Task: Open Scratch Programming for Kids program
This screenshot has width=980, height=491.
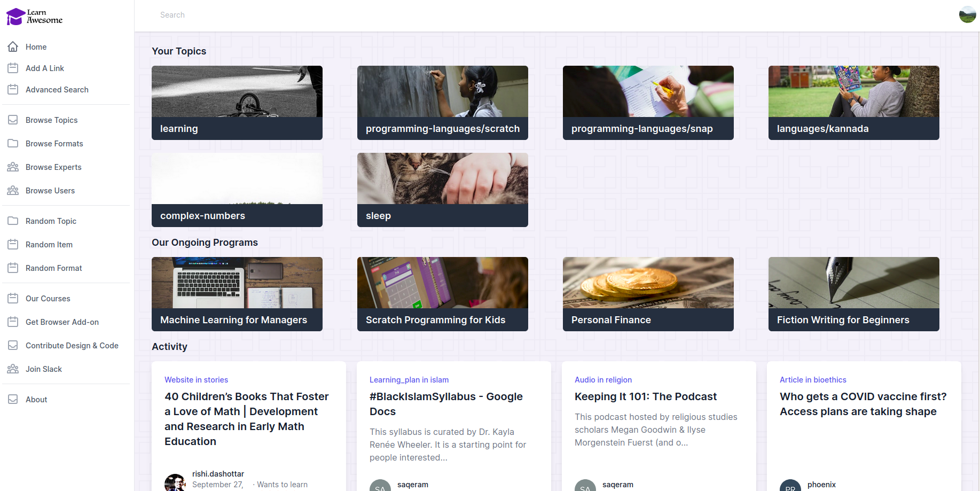Action: coord(443,294)
